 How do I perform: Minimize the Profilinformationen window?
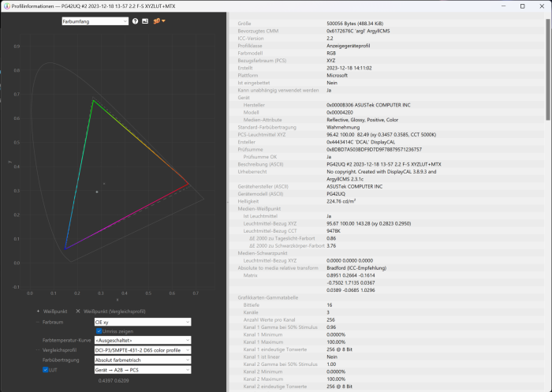(504, 6)
